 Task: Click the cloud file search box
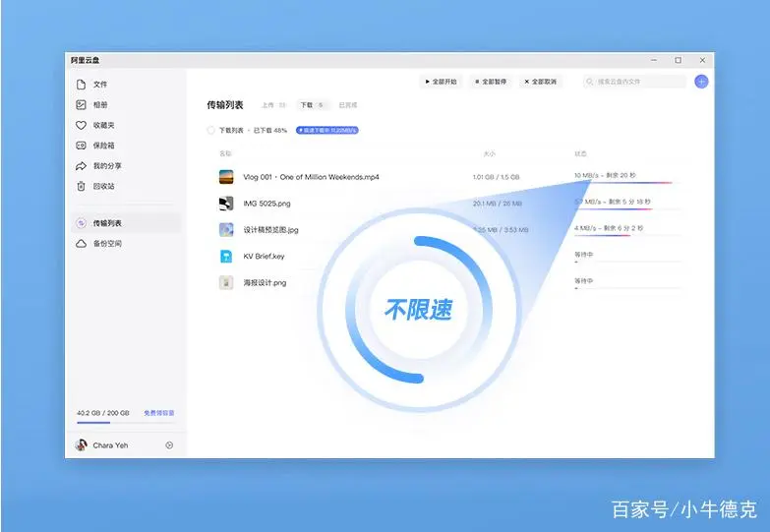(634, 82)
